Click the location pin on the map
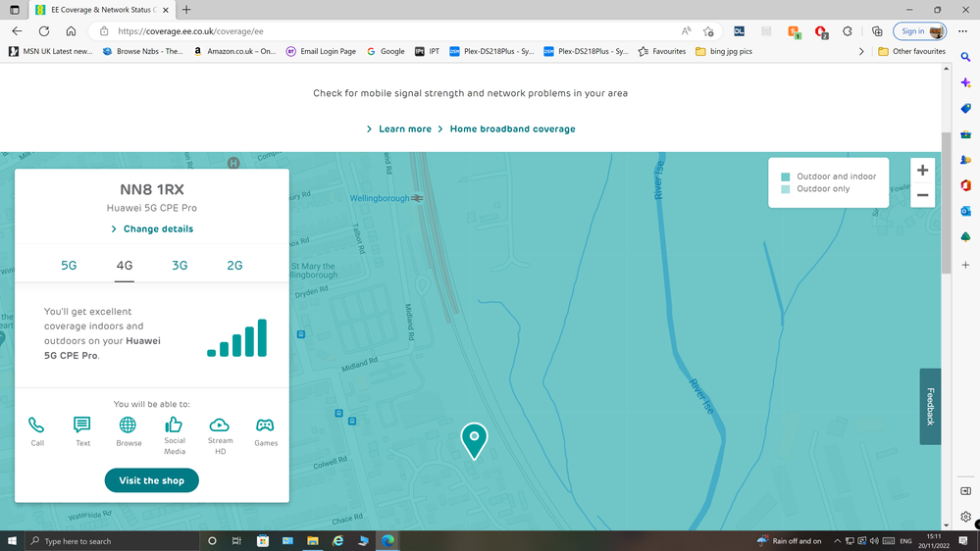Image resolution: width=980 pixels, height=551 pixels. click(x=475, y=440)
